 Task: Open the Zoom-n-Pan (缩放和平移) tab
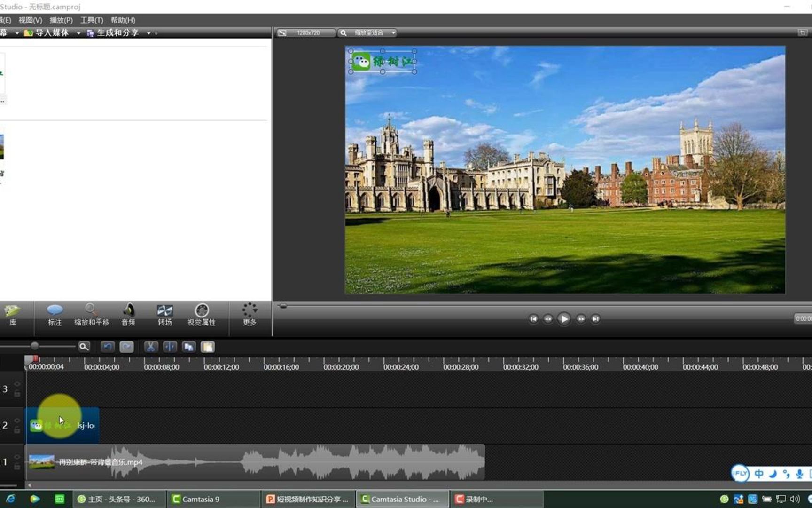tap(92, 316)
